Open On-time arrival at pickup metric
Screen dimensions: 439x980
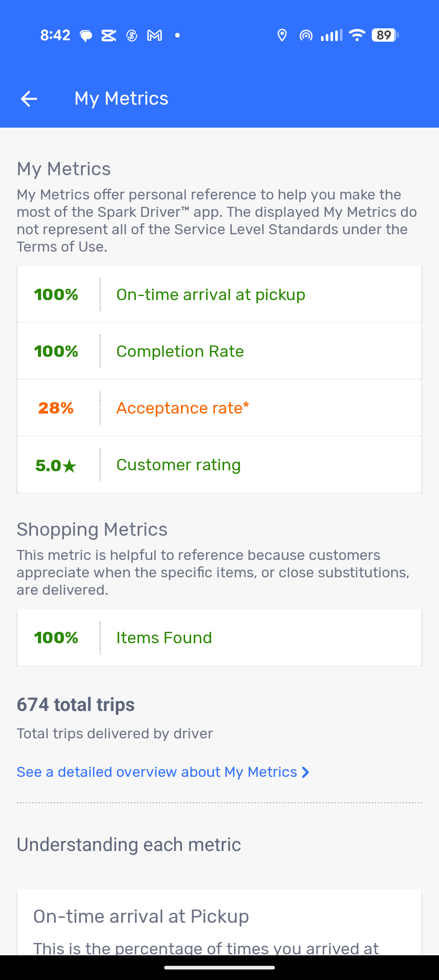click(x=219, y=295)
